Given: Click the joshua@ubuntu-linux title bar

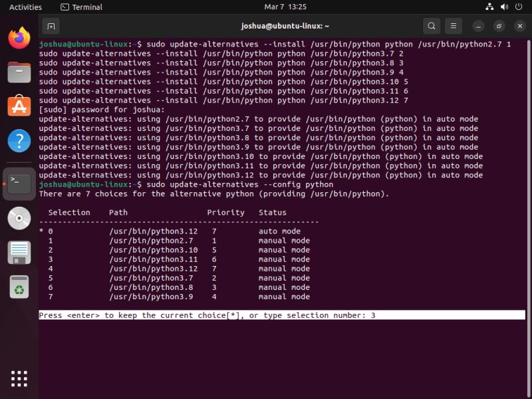Looking at the screenshot, I should (x=286, y=25).
